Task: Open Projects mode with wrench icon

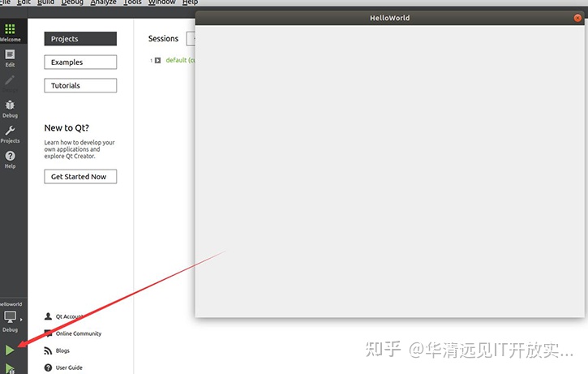Action: 10,135
